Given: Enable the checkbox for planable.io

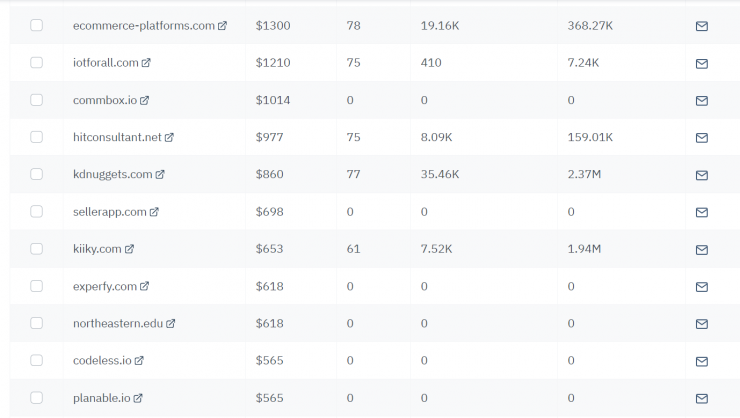Looking at the screenshot, I should 37,398.
